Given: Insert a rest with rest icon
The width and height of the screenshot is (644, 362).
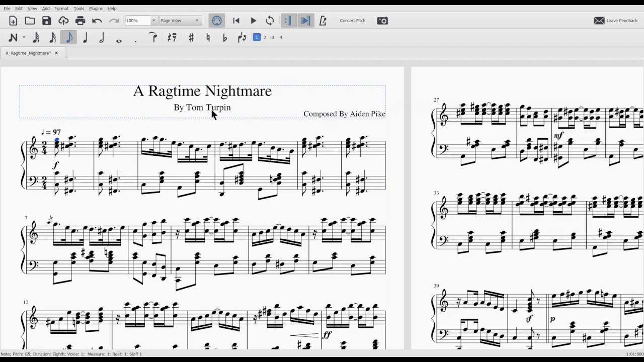Looking at the screenshot, I should [172, 37].
